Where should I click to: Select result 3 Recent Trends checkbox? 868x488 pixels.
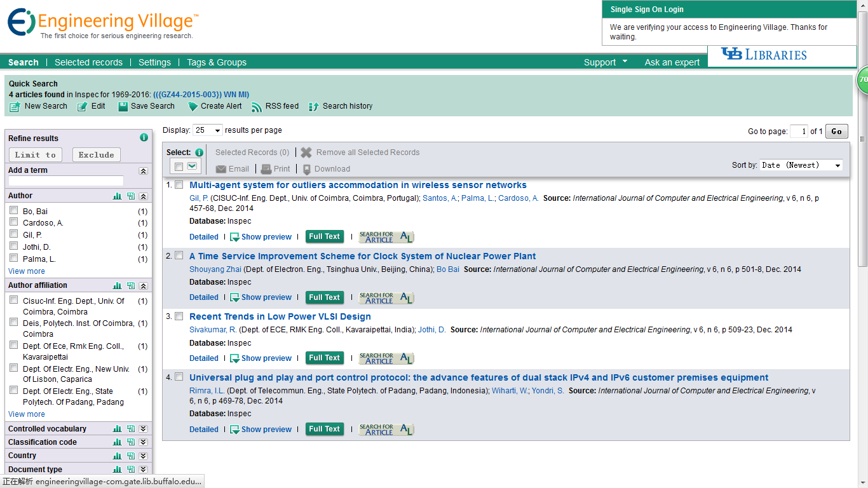tap(179, 316)
